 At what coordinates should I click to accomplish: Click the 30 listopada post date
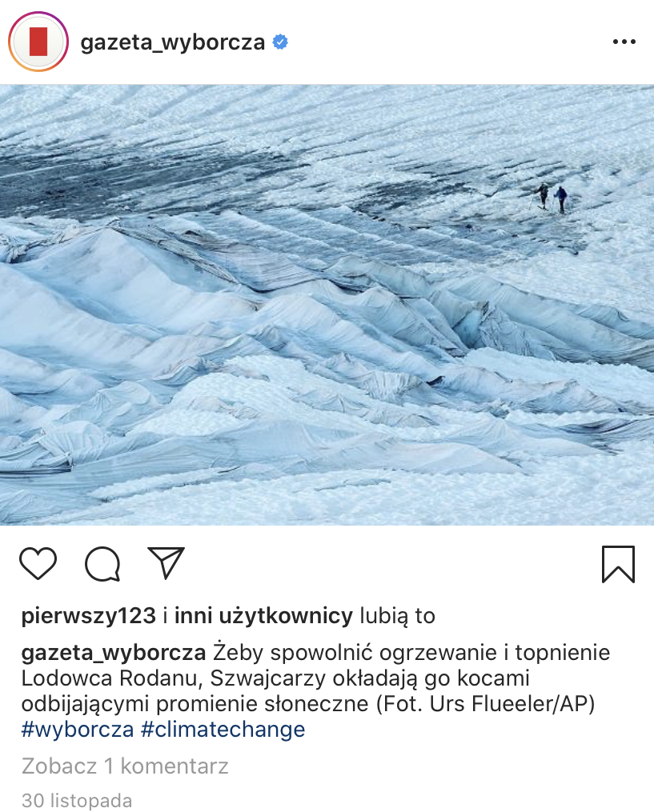[77, 800]
